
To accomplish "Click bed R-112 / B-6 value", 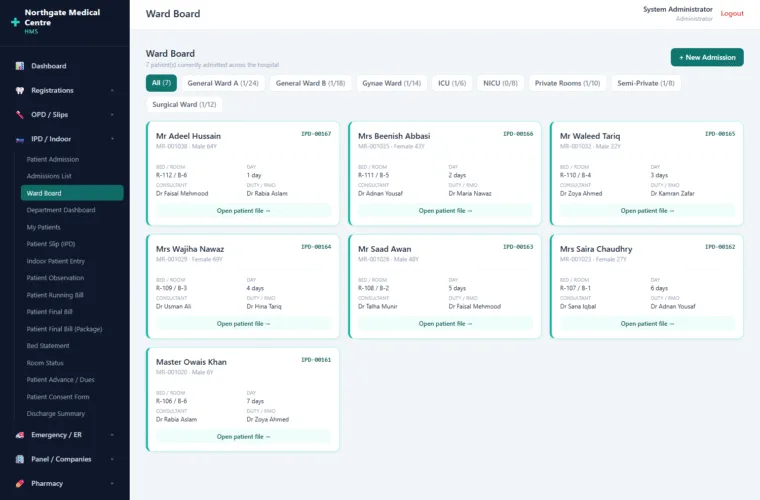I will 172,175.
